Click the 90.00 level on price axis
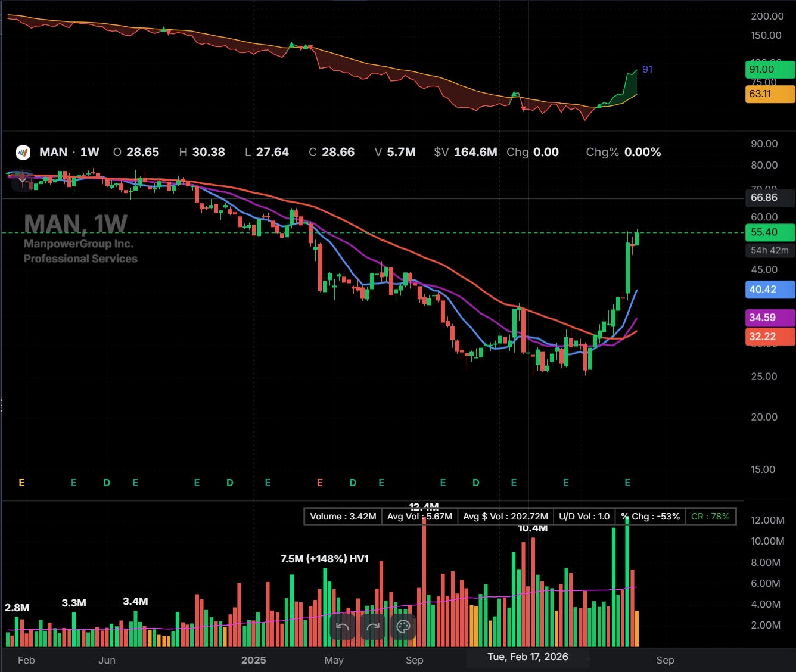796x672 pixels. [x=764, y=144]
